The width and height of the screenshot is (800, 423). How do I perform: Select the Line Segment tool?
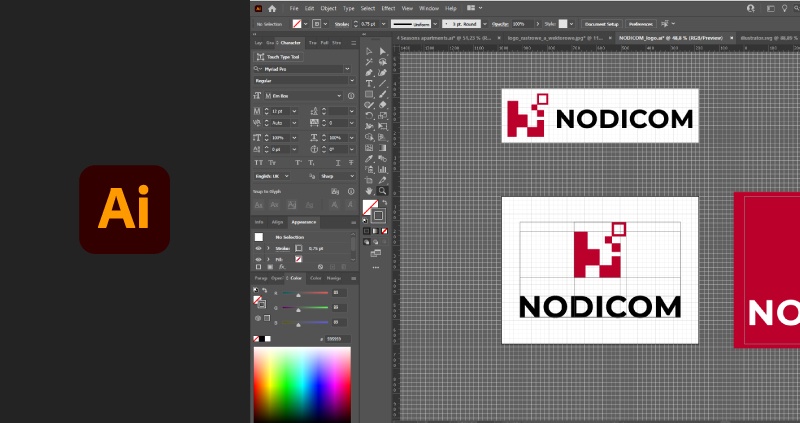tap(382, 83)
